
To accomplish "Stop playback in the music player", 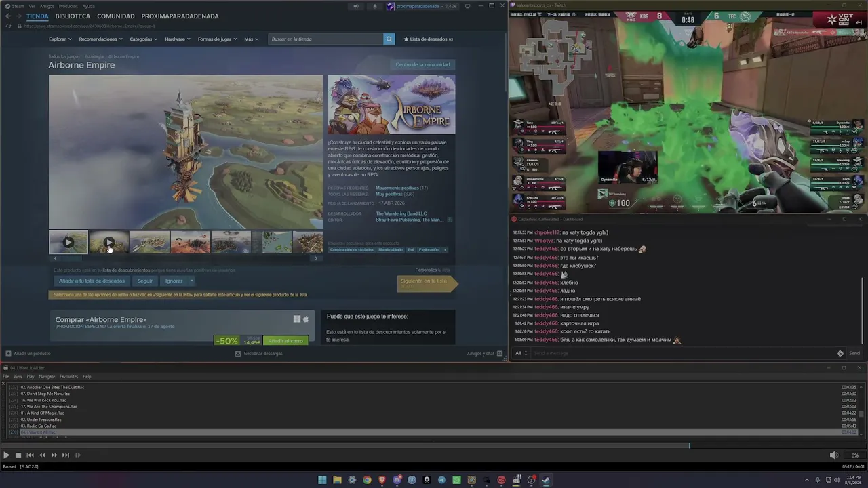I will (x=18, y=455).
